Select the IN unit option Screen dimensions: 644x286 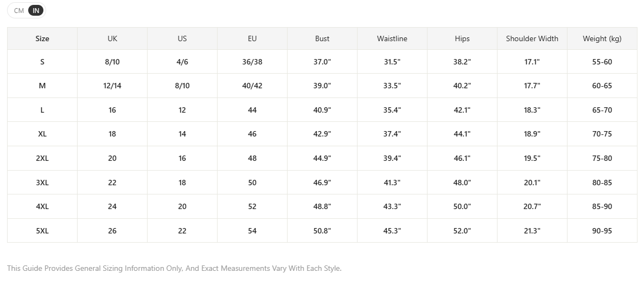[36, 11]
